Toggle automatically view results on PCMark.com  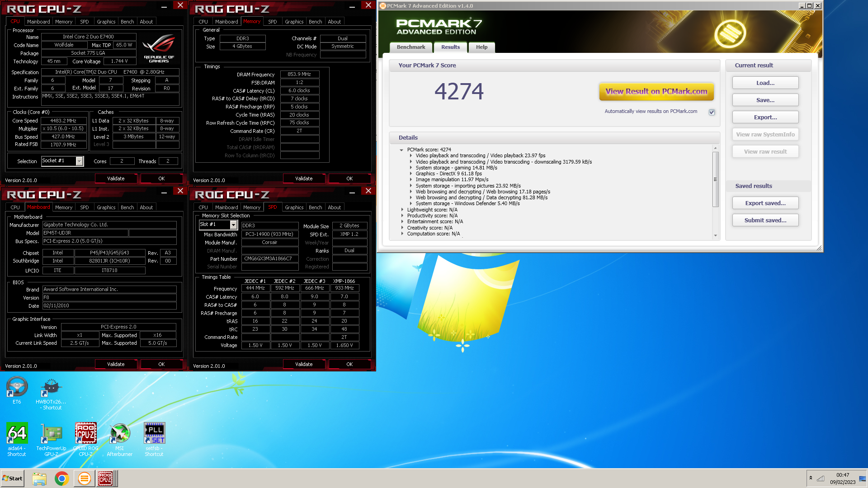coord(712,112)
